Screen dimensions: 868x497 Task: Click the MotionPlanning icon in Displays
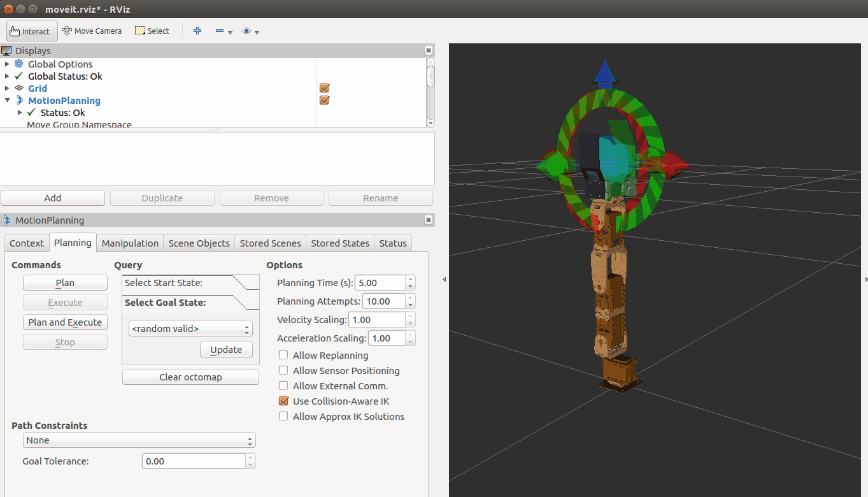coord(20,100)
